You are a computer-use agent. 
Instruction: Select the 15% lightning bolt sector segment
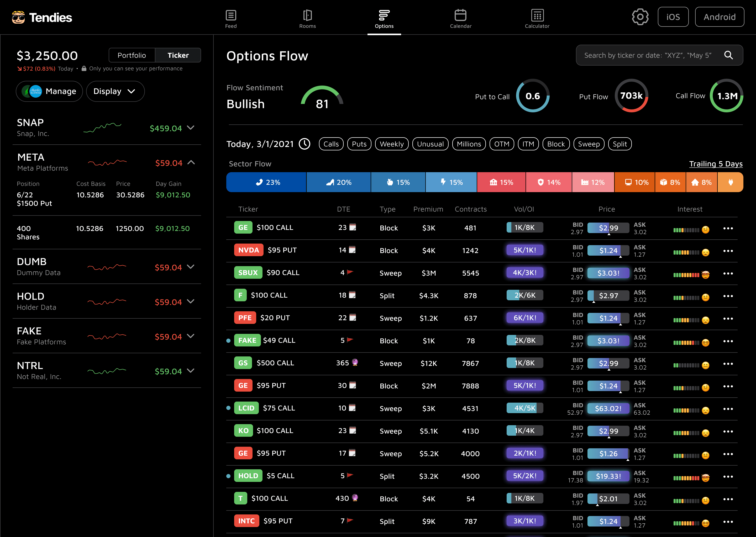tap(451, 182)
